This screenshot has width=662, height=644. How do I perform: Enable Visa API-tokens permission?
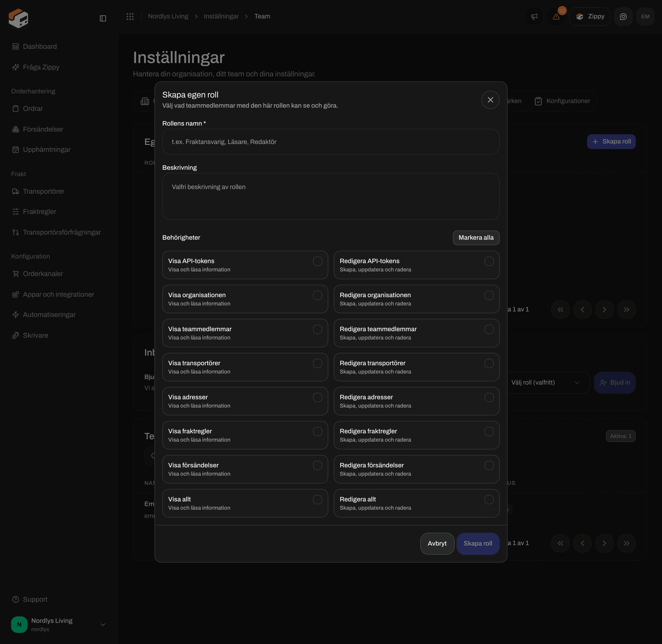(x=317, y=261)
